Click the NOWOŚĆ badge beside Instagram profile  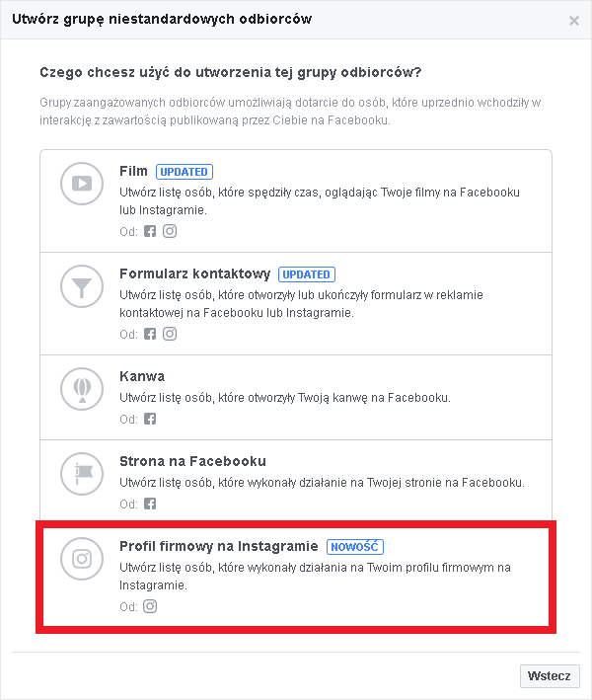tap(355, 547)
